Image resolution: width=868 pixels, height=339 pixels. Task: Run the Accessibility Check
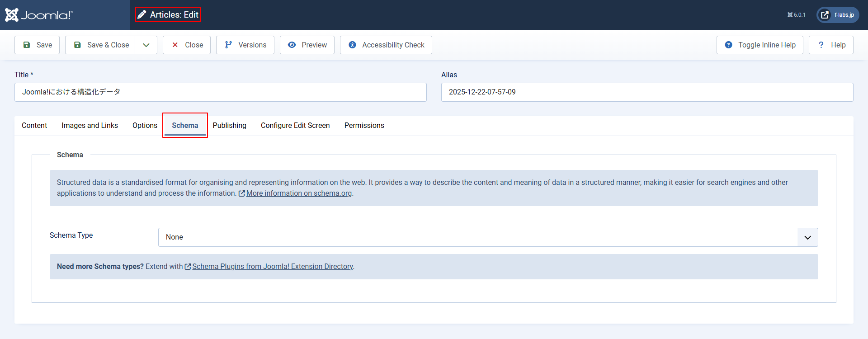(x=386, y=45)
